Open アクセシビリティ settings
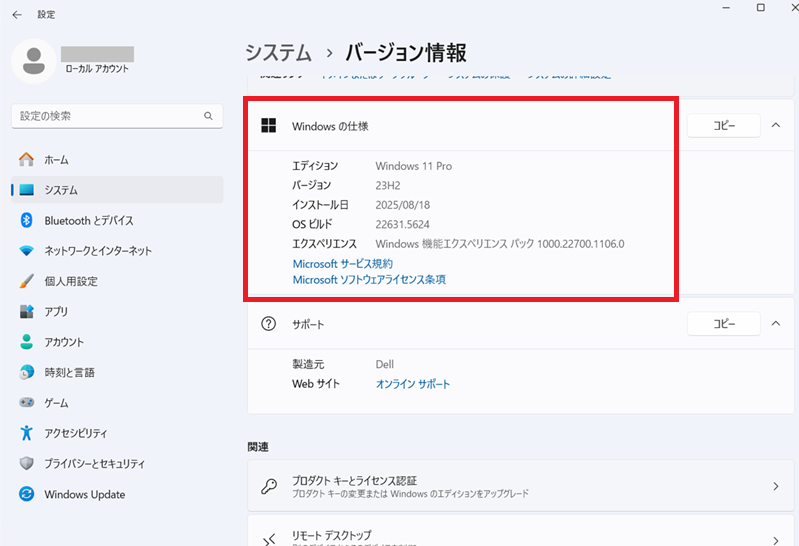The image size is (799, 546). [117, 433]
